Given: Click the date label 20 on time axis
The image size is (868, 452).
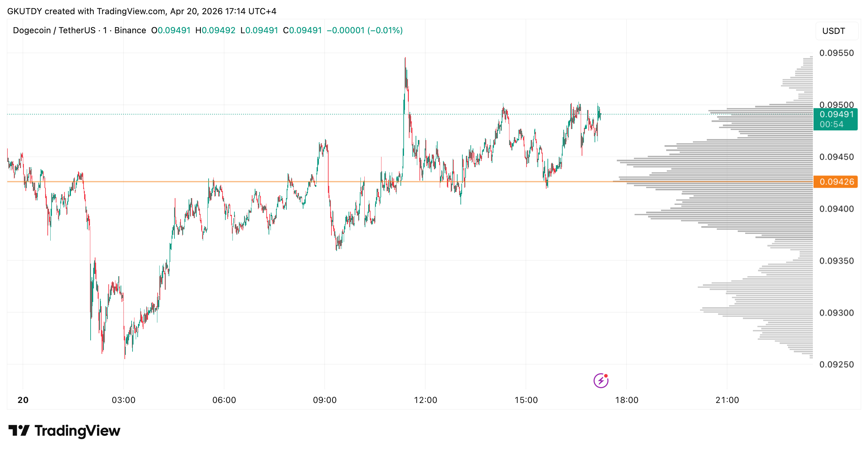Looking at the screenshot, I should [23, 400].
